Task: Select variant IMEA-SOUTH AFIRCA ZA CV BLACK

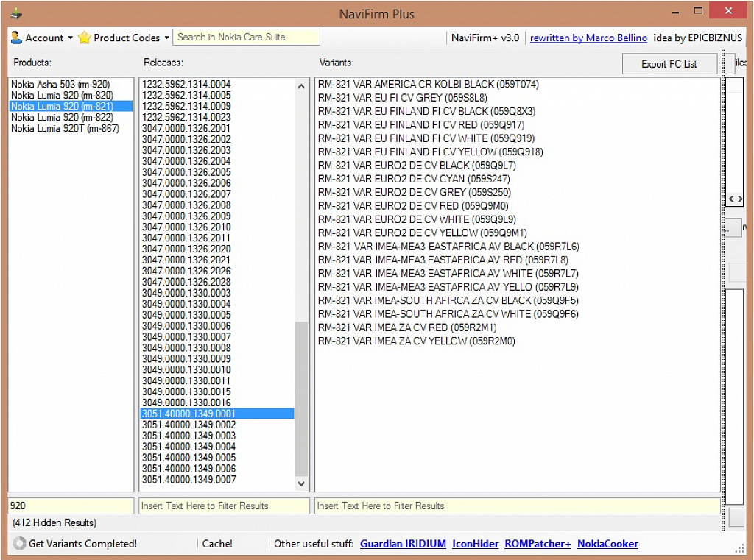Action: tap(518, 300)
